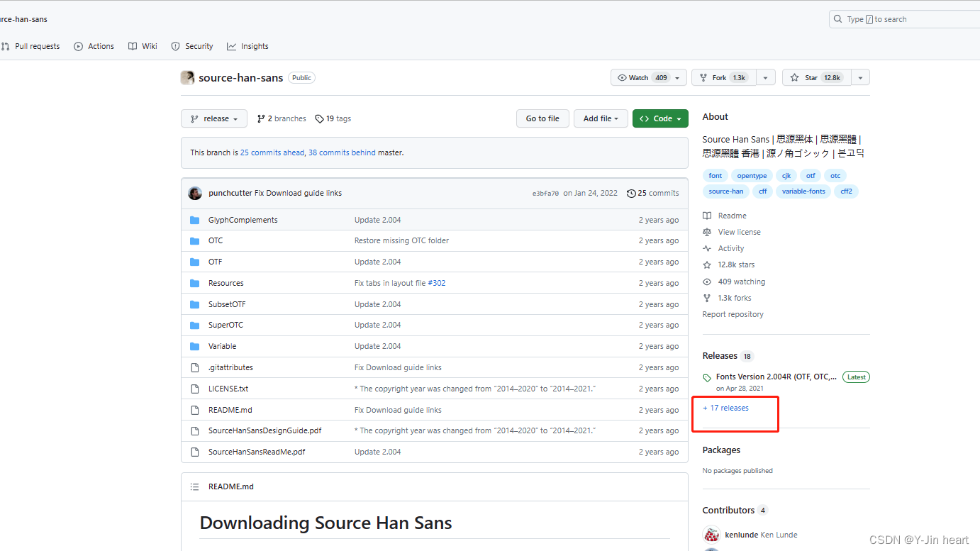Click the fork icon beside 1.3k forks

pyautogui.click(x=707, y=298)
